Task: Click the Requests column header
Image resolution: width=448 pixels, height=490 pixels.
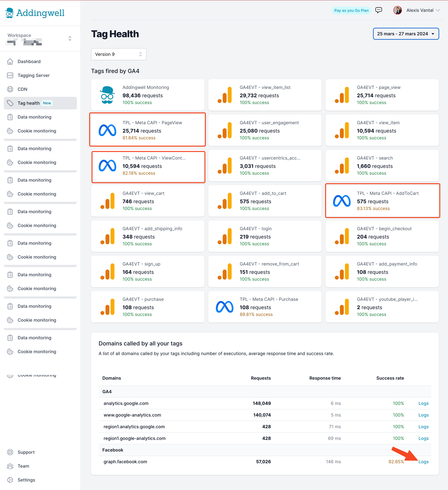Action: coord(261,378)
